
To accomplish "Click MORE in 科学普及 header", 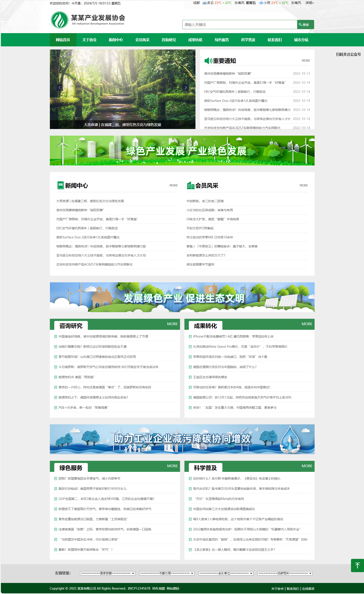I will tap(307, 466).
